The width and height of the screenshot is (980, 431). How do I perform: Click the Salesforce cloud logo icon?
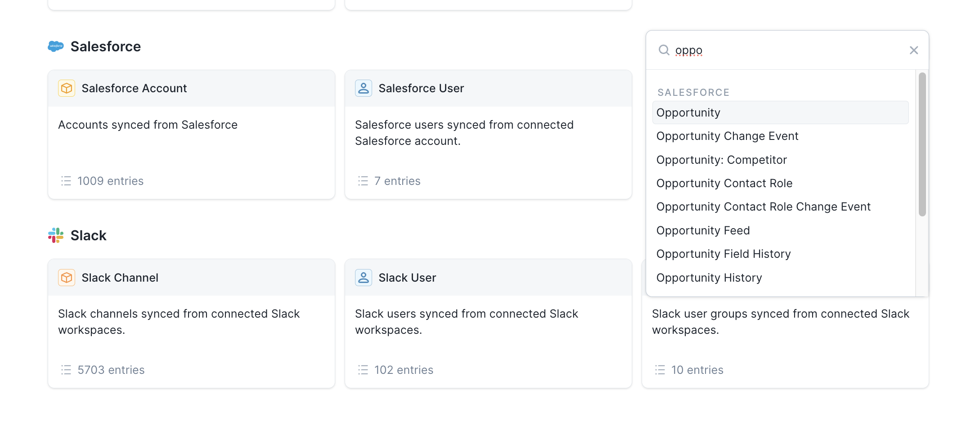(56, 46)
